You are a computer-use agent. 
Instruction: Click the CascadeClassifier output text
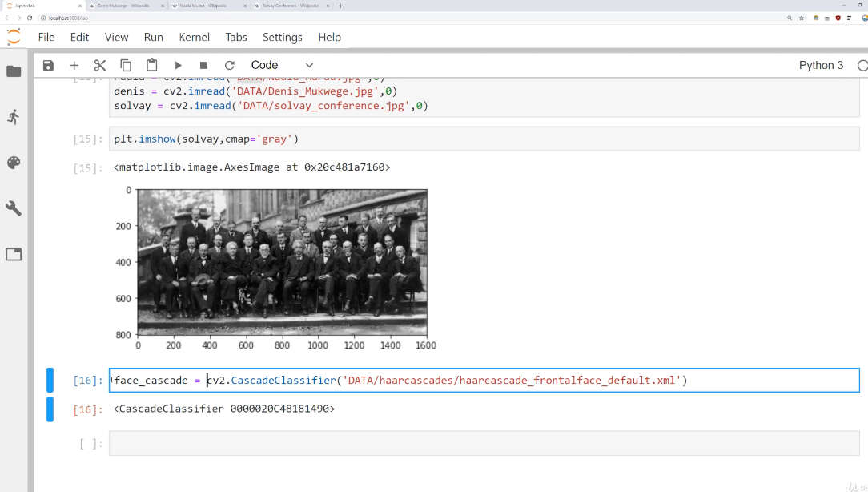click(x=224, y=409)
